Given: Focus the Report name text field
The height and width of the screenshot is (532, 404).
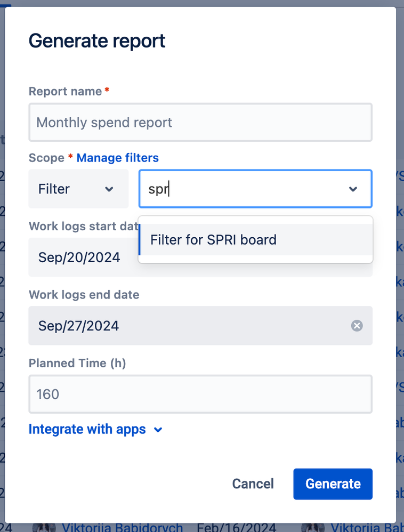Looking at the screenshot, I should 200,123.
